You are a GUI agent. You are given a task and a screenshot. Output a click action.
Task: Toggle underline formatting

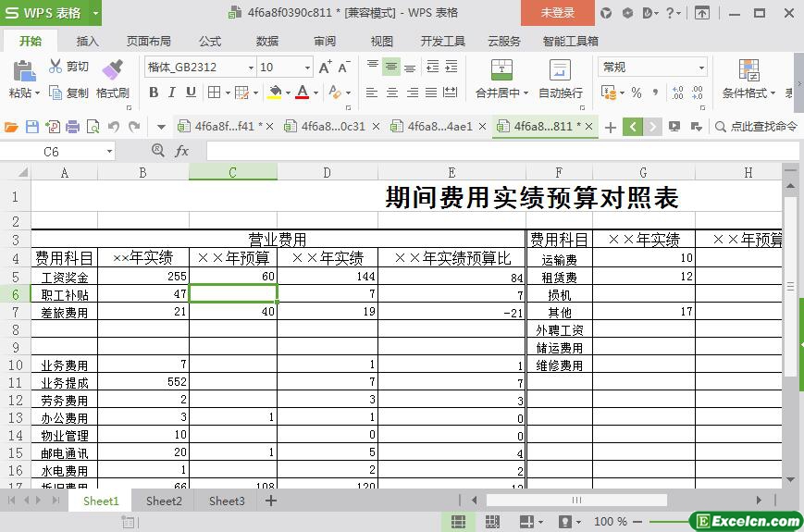click(191, 93)
